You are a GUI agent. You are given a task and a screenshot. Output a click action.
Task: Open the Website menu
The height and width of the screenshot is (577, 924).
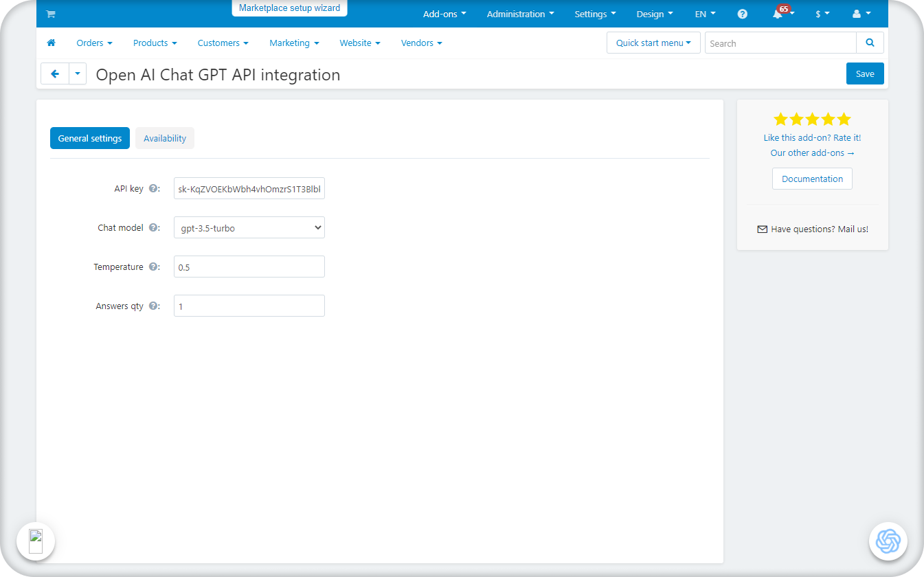click(360, 43)
